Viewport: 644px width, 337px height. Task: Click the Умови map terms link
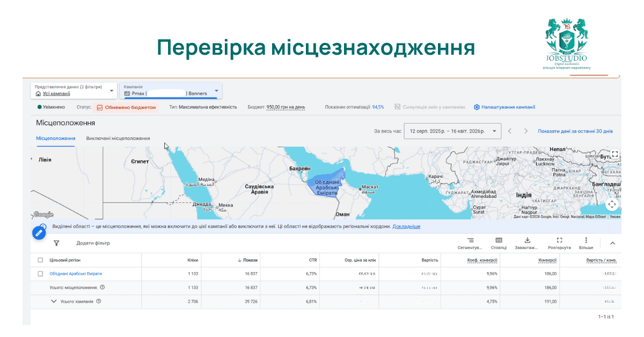(616, 217)
